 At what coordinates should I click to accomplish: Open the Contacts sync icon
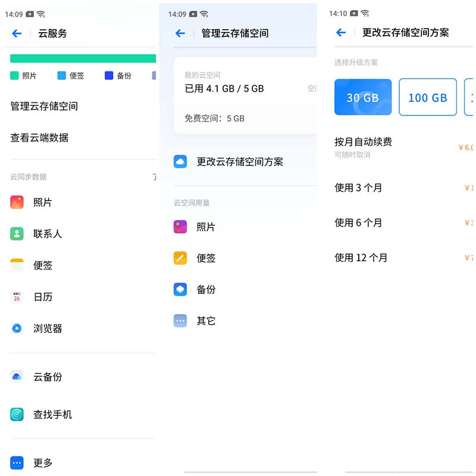tap(17, 234)
